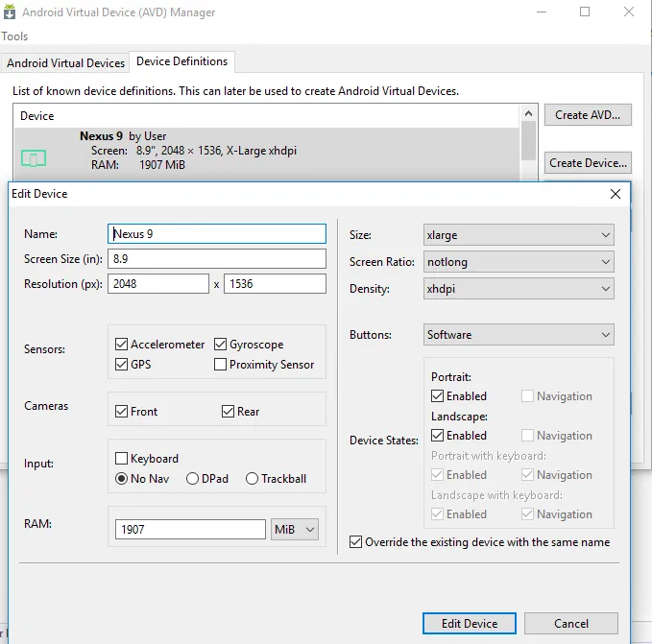Toggle the Front camera checkbox
The height and width of the screenshot is (644, 652).
tap(121, 412)
